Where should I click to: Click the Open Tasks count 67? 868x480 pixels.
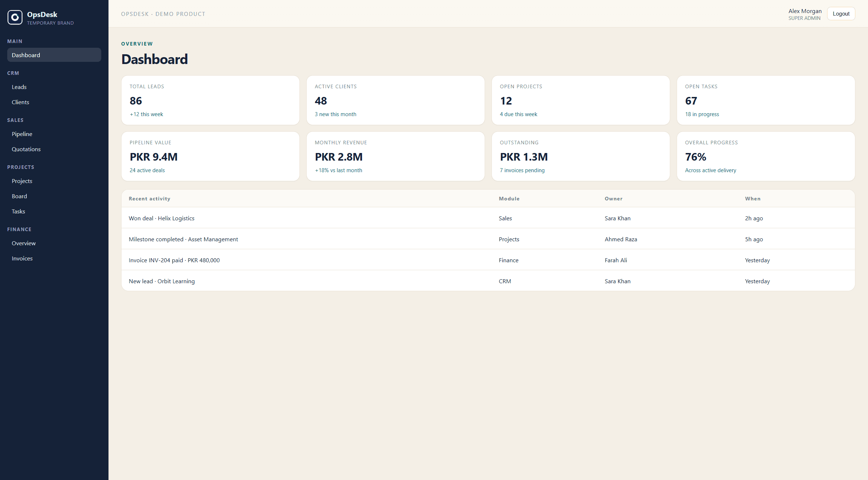pyautogui.click(x=691, y=101)
